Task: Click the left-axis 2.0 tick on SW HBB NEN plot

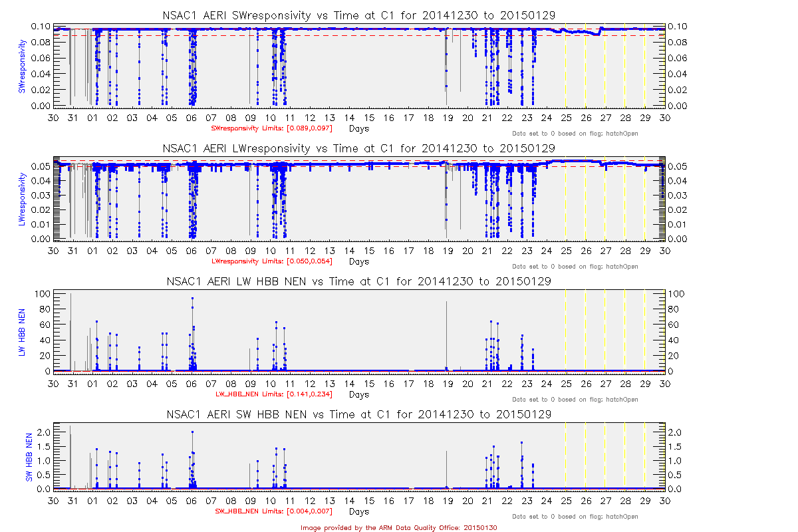Action: tap(41, 432)
